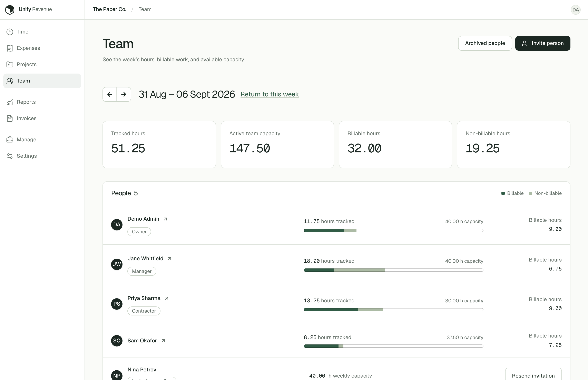Click Priya Sharma's hours progress bar
This screenshot has width=588, height=380.
[x=393, y=310]
